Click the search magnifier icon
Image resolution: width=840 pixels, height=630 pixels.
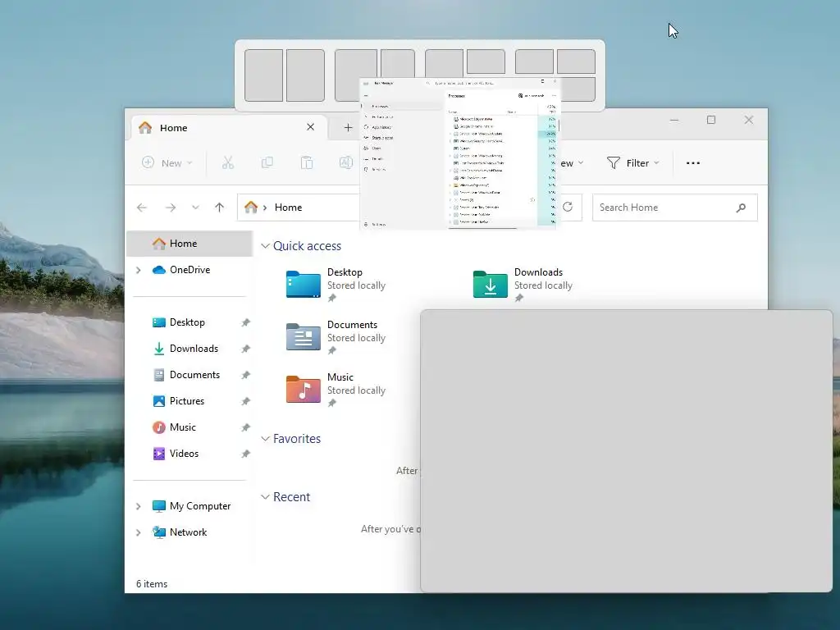[x=741, y=208]
